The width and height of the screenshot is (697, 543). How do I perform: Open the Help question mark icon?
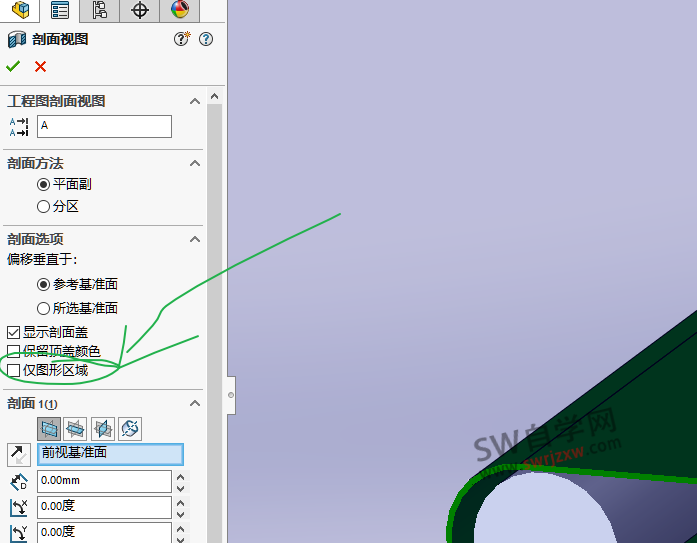pos(206,39)
